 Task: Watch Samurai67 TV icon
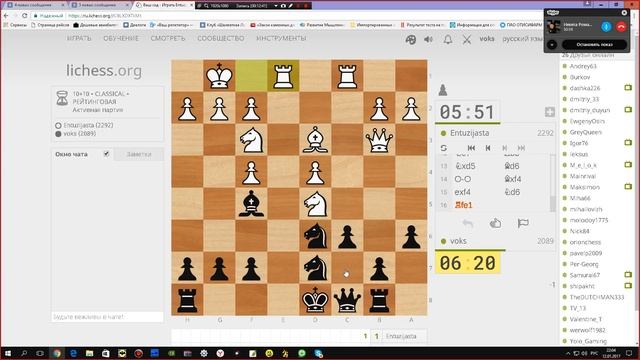click(x=628, y=275)
